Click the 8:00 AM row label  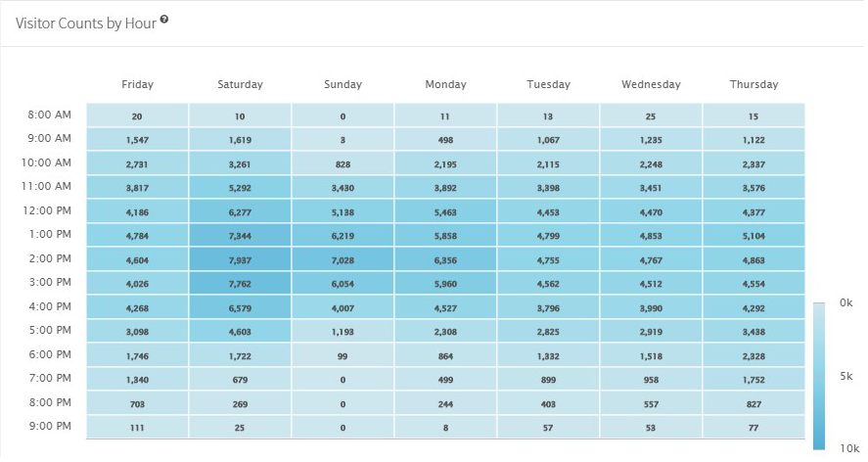49,115
